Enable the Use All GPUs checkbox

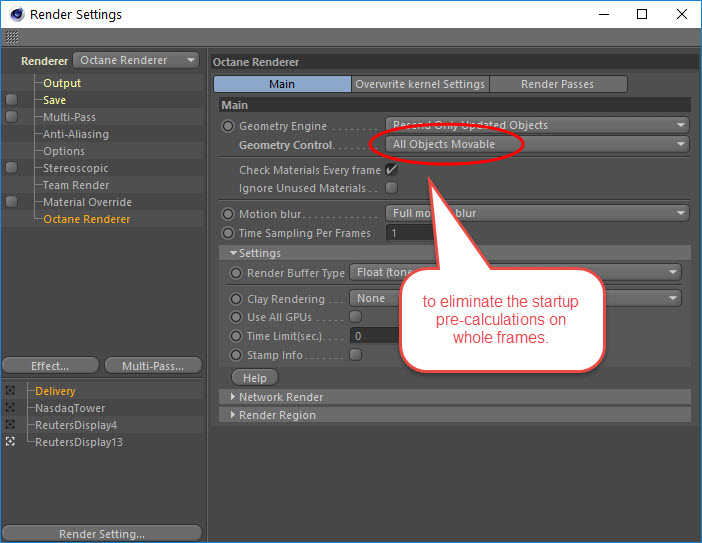tap(355, 316)
